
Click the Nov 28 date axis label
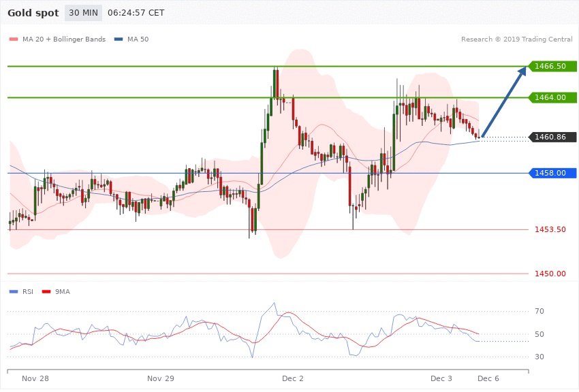coord(35,378)
